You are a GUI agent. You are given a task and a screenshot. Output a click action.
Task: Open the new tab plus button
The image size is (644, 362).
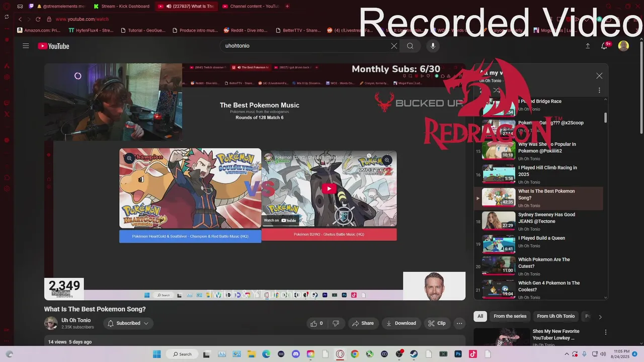[x=287, y=6]
